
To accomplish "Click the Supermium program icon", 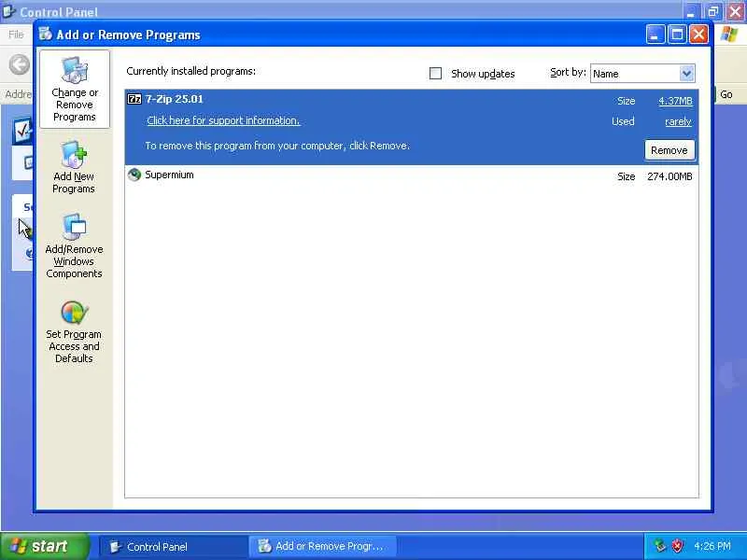I will 134,175.
